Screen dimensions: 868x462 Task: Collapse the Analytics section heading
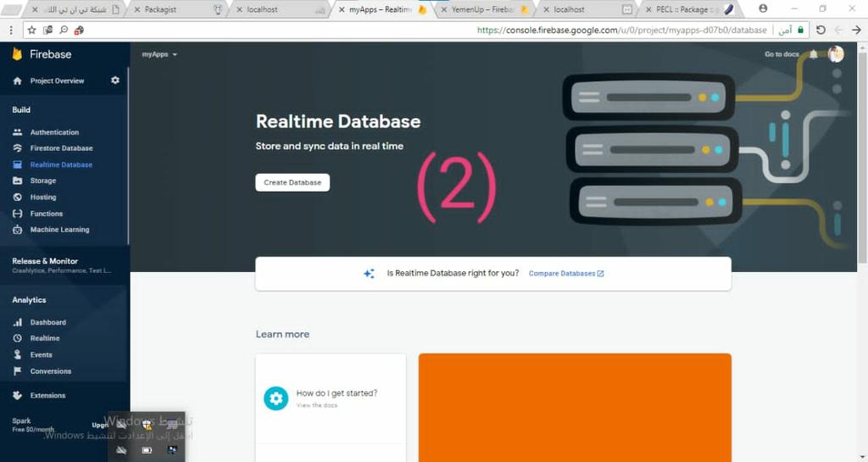[x=29, y=300]
